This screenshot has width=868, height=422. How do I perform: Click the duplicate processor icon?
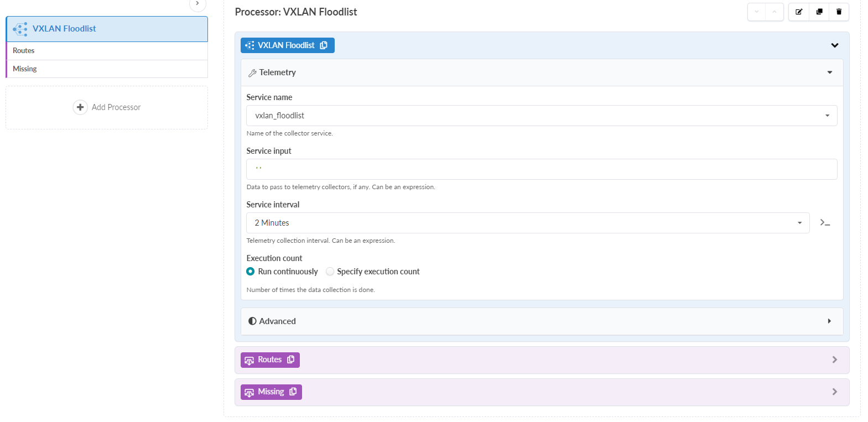pyautogui.click(x=819, y=12)
